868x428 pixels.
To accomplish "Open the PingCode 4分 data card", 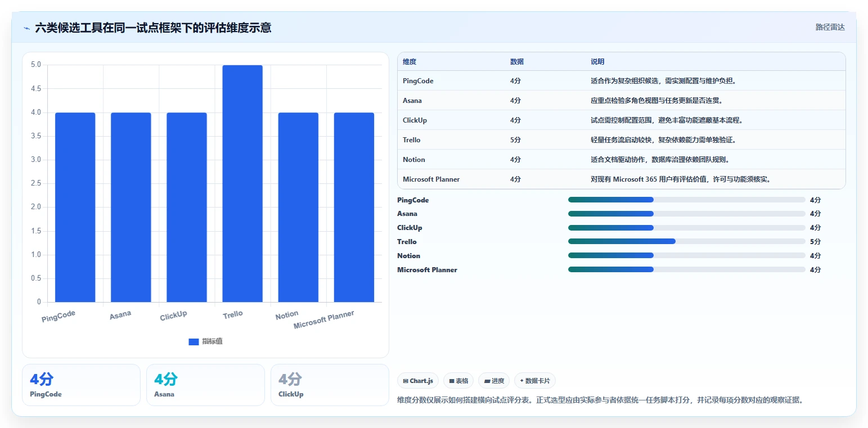I will (x=81, y=385).
